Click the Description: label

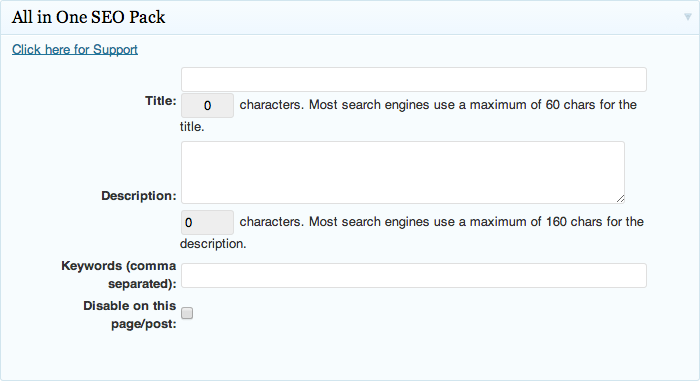tap(139, 196)
